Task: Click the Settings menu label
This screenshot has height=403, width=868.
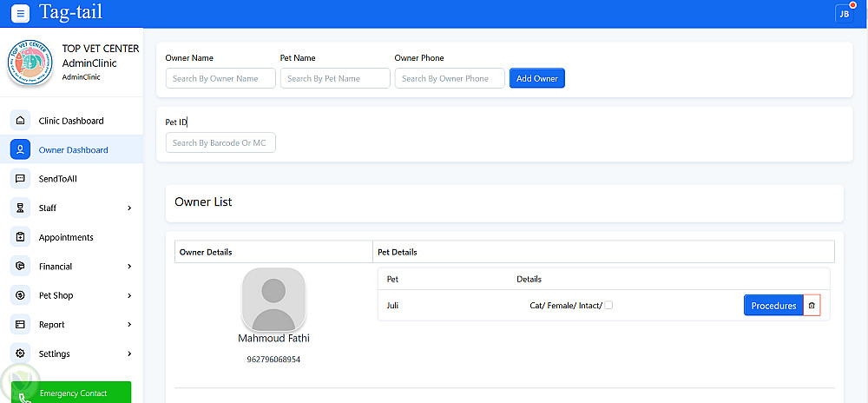Action: (54, 353)
